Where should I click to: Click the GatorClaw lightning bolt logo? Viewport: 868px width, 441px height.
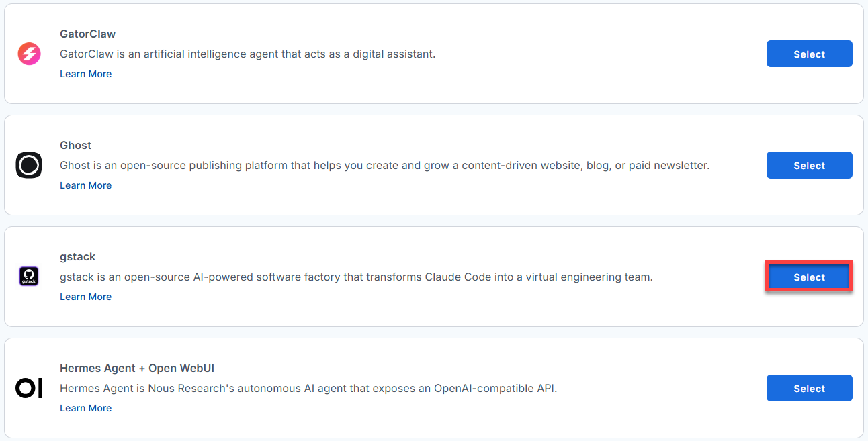coord(29,54)
